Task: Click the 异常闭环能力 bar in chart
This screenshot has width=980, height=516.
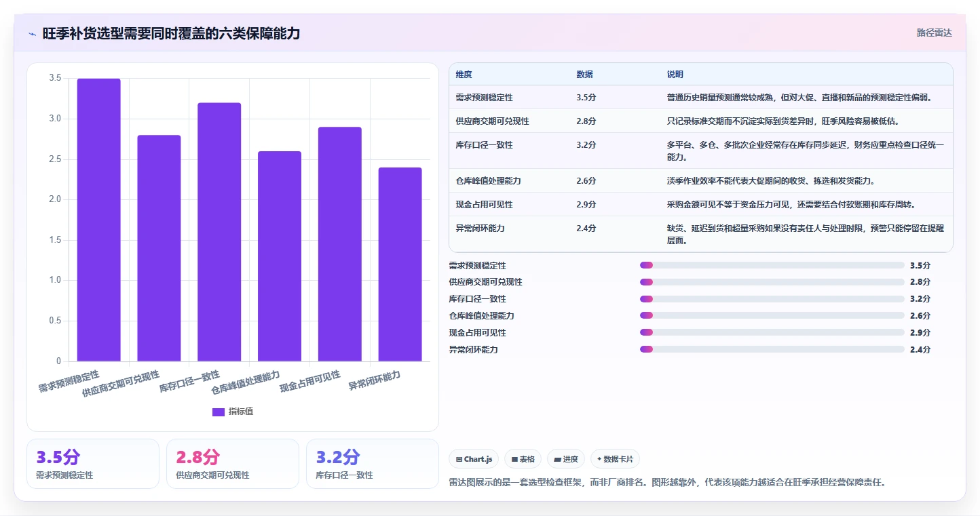Action: pyautogui.click(x=400, y=264)
